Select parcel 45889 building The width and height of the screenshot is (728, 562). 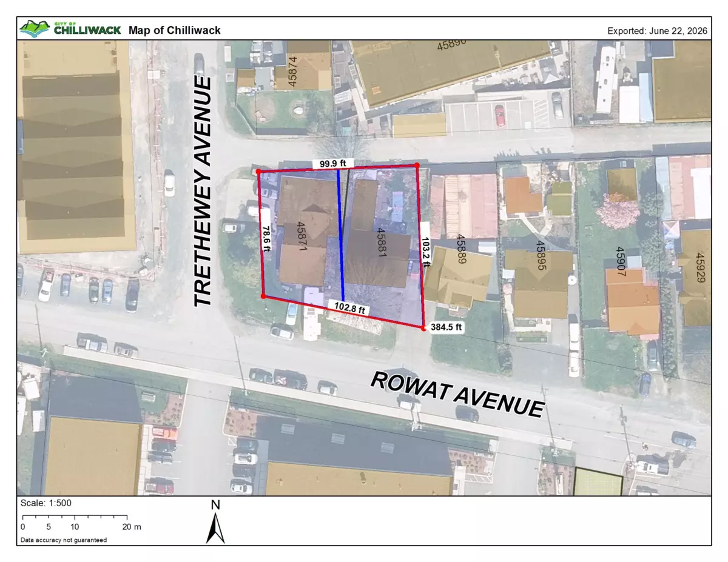(459, 274)
